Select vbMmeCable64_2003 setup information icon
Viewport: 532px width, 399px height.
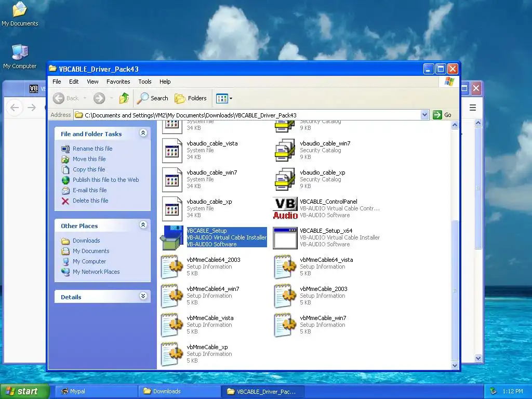(172, 267)
